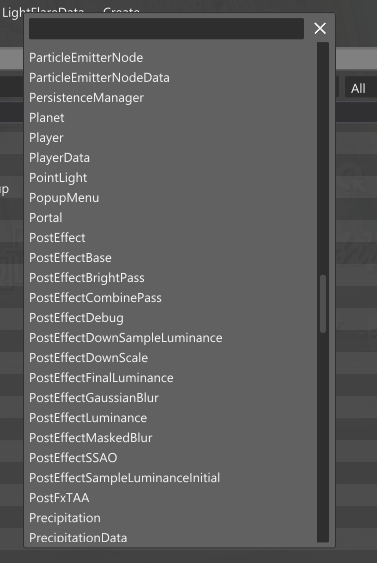Pick Planet from the list
The height and width of the screenshot is (563, 377).
coord(47,118)
